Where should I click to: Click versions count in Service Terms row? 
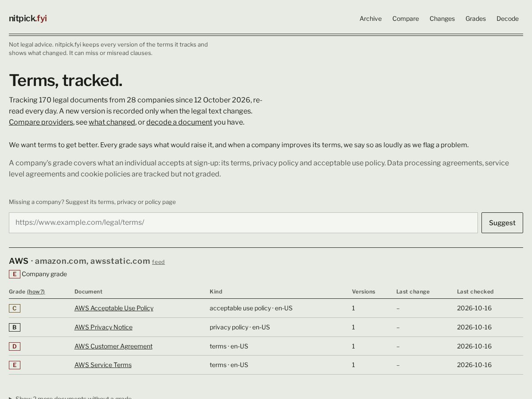(x=353, y=365)
